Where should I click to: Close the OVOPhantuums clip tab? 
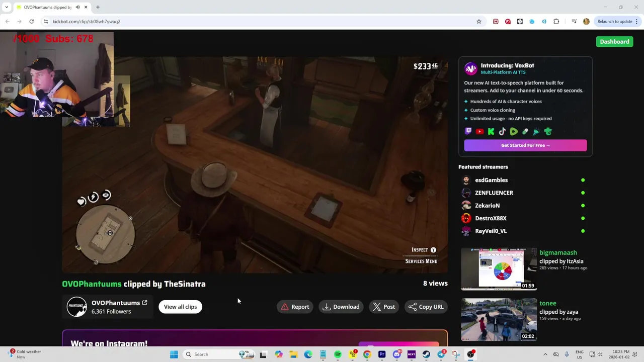(86, 7)
